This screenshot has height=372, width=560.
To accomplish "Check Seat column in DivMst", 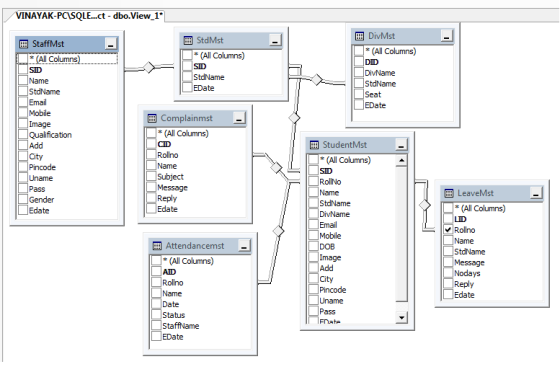I will (x=359, y=95).
